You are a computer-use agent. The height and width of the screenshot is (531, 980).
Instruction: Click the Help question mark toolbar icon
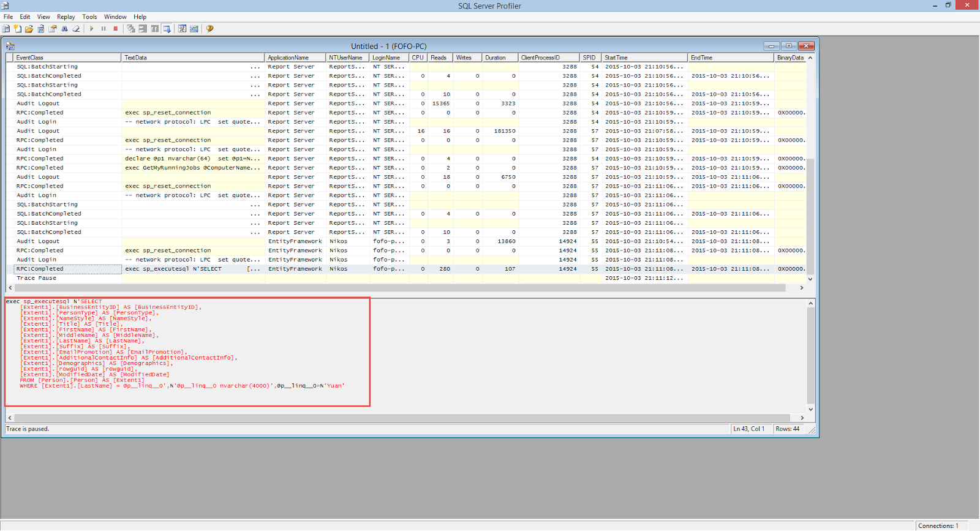[209, 29]
